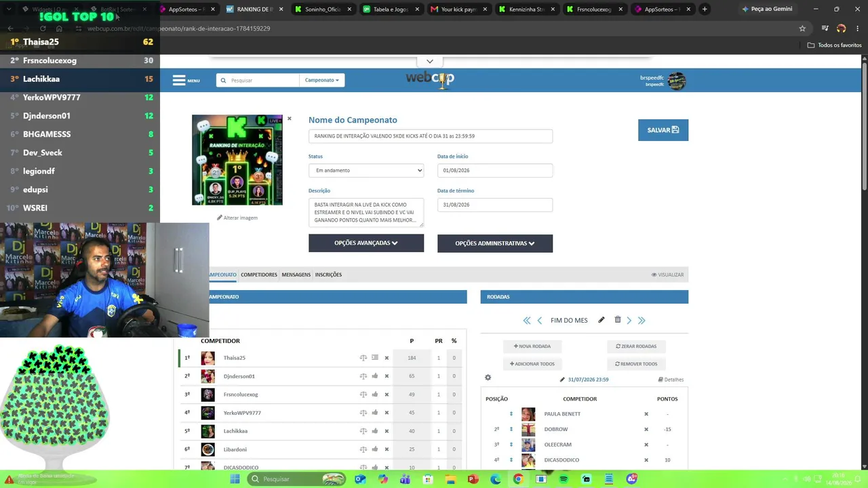Click the thumbs-up icon for Lachikkaa

[x=375, y=431]
